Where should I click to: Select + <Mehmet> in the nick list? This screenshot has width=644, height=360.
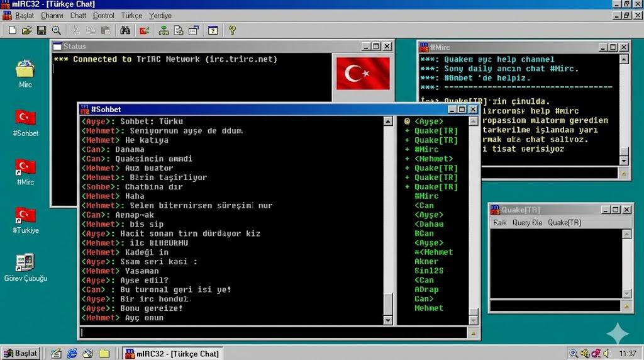click(429, 159)
